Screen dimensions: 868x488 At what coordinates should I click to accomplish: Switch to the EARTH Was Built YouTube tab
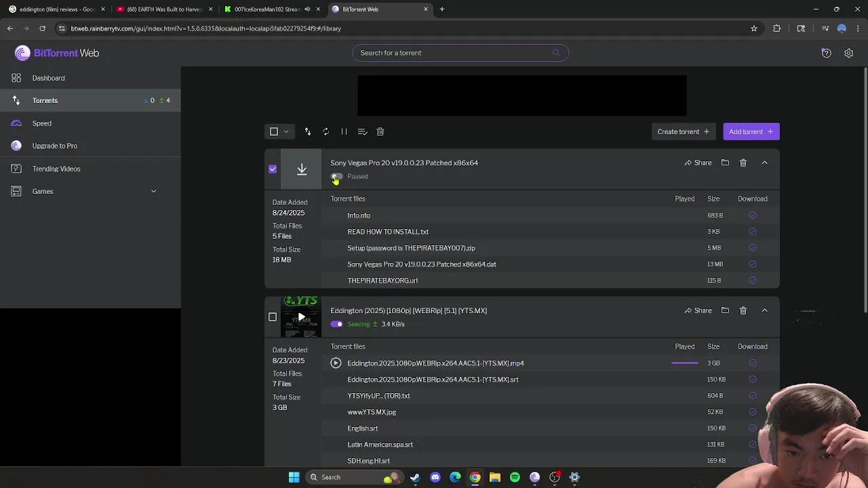click(x=164, y=9)
